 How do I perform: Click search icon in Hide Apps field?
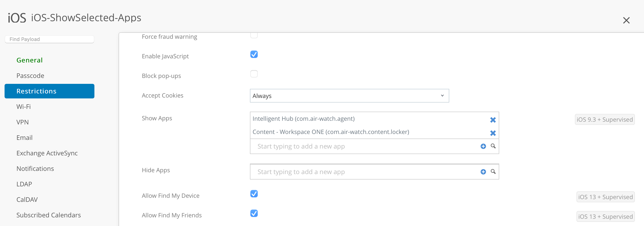tap(493, 172)
